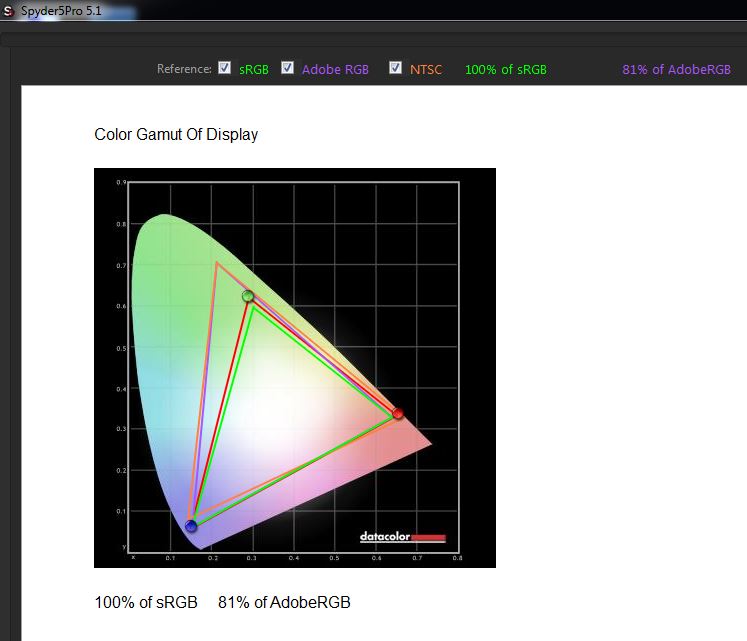Image resolution: width=747 pixels, height=641 pixels.
Task: Click '81% of AdobeRGB' in the top bar
Action: coord(676,70)
